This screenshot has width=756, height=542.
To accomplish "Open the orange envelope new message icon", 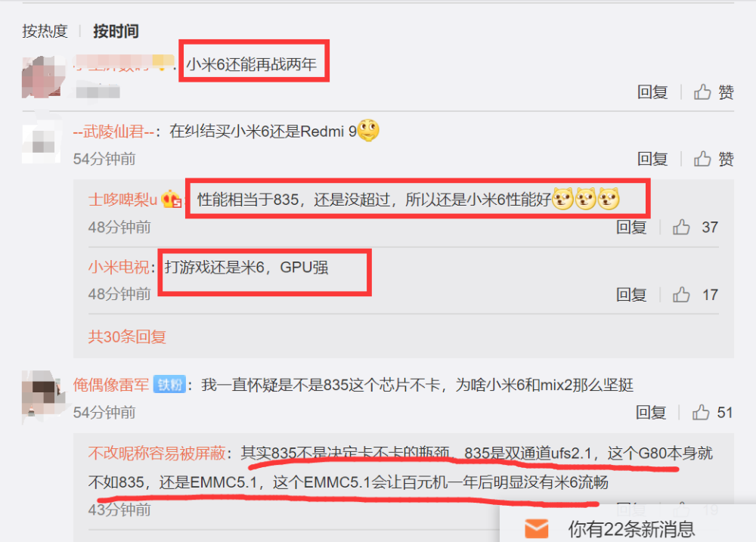I will [536, 528].
